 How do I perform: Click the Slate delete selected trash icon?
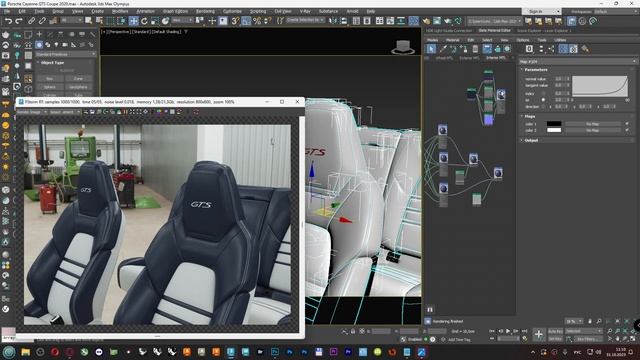(475, 49)
